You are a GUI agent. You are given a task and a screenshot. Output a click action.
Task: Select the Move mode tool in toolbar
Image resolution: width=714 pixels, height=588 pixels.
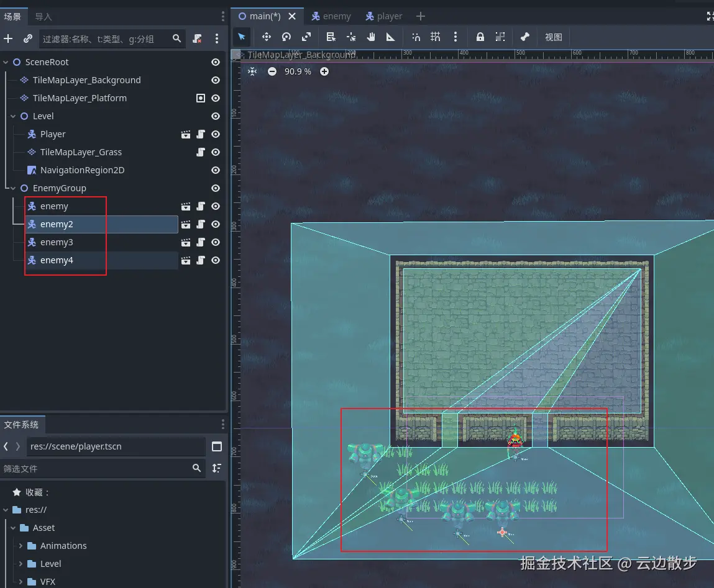click(x=266, y=37)
